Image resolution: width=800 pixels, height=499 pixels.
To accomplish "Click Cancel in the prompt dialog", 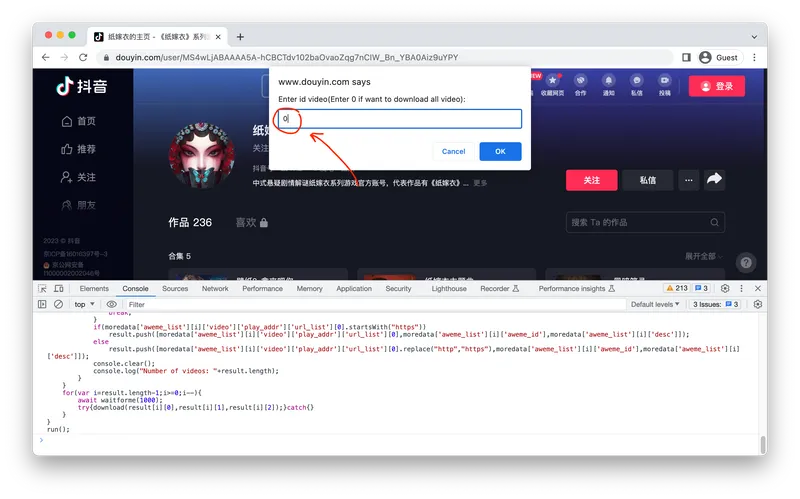I will (x=453, y=151).
